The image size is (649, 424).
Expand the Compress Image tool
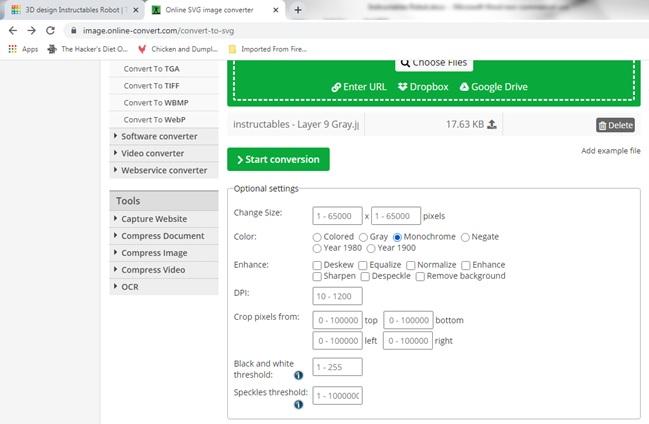click(164, 253)
